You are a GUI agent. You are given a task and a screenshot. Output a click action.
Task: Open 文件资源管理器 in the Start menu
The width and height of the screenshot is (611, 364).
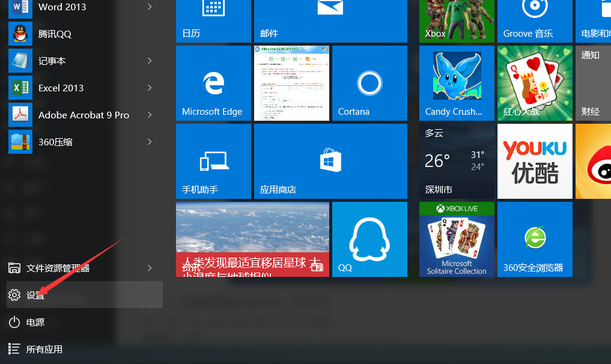(85, 268)
